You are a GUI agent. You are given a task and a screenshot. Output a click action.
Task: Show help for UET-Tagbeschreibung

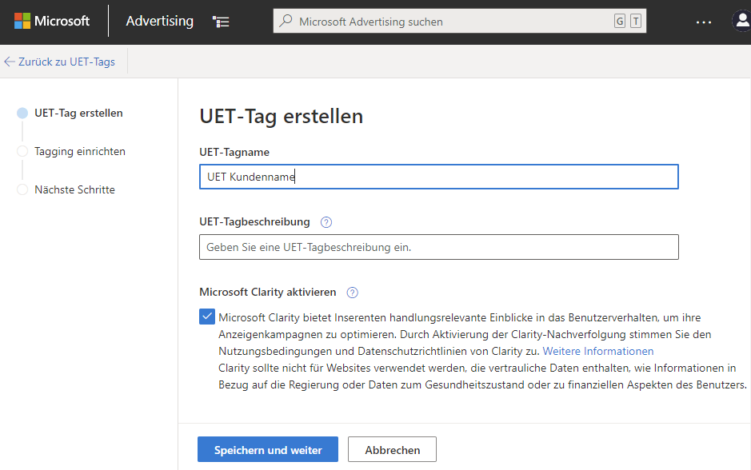click(326, 222)
